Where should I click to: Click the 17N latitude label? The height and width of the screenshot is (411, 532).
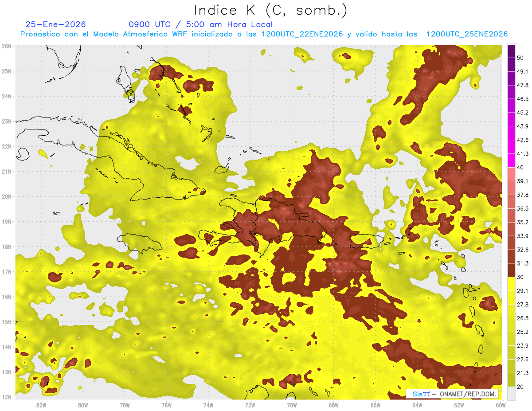[6, 271]
